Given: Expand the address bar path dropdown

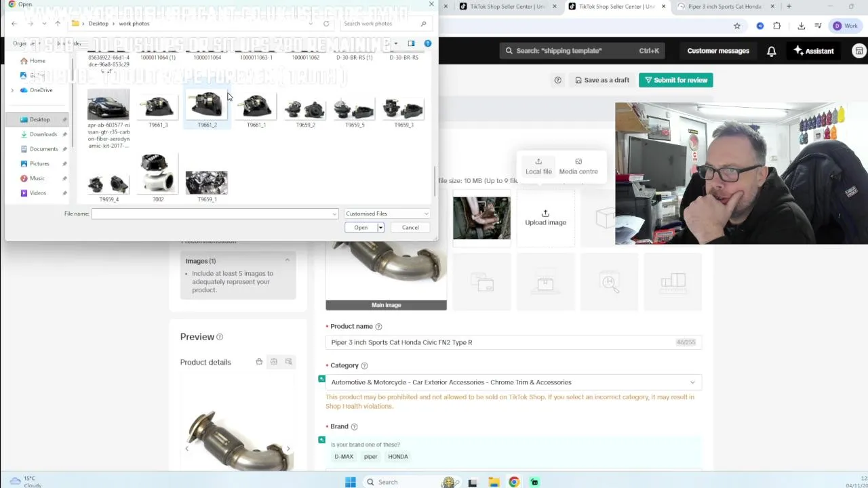Looking at the screenshot, I should click(311, 24).
